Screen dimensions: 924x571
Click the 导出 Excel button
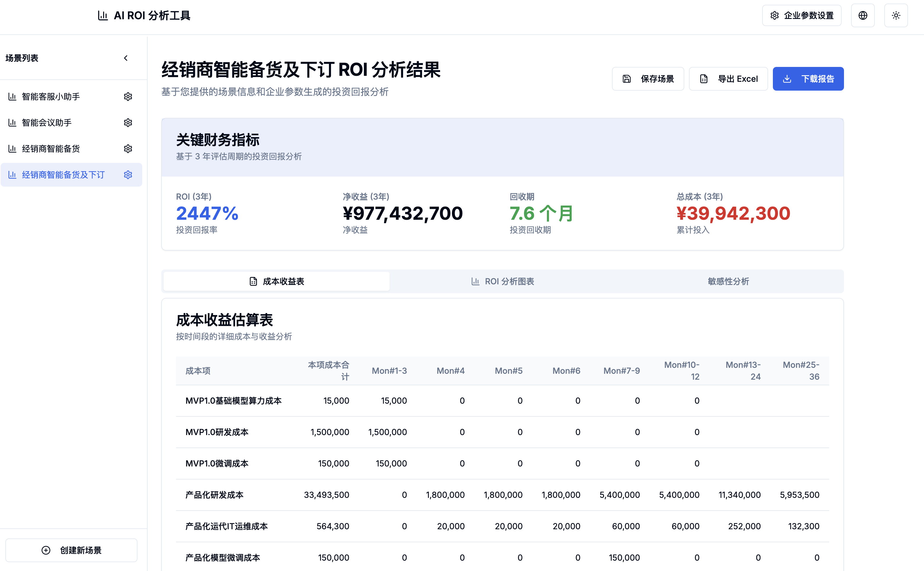[728, 79]
